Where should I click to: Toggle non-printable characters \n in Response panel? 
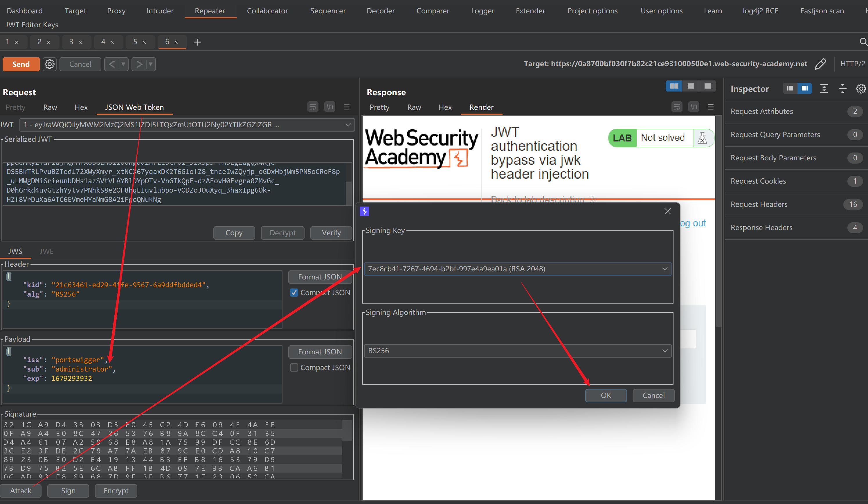point(694,107)
